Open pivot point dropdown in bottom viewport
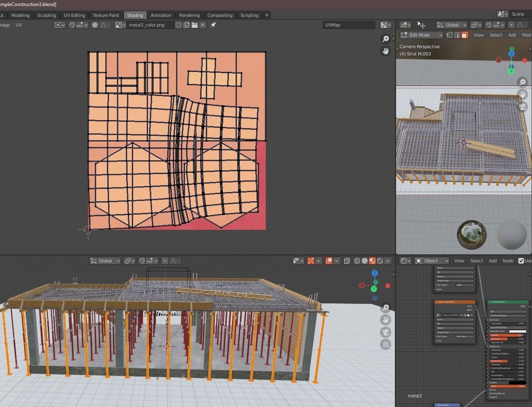Image resolution: width=532 pixels, height=407 pixels. 129,261
